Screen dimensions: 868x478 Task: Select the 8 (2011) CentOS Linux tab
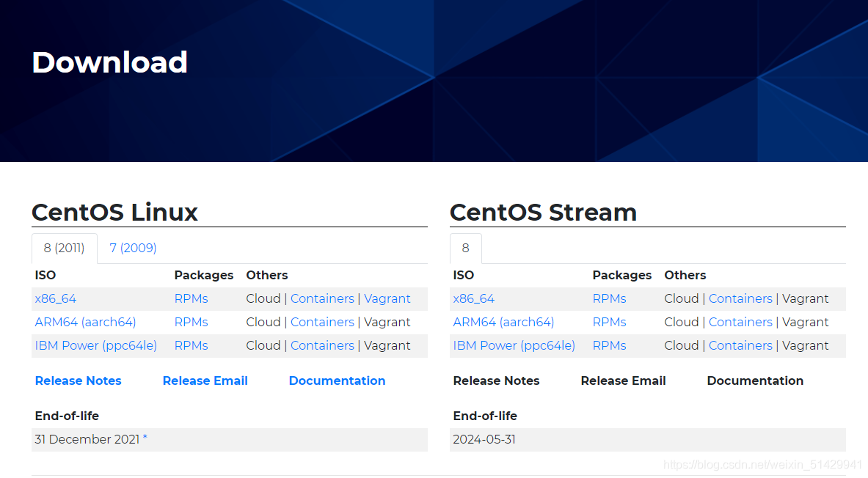(x=64, y=248)
